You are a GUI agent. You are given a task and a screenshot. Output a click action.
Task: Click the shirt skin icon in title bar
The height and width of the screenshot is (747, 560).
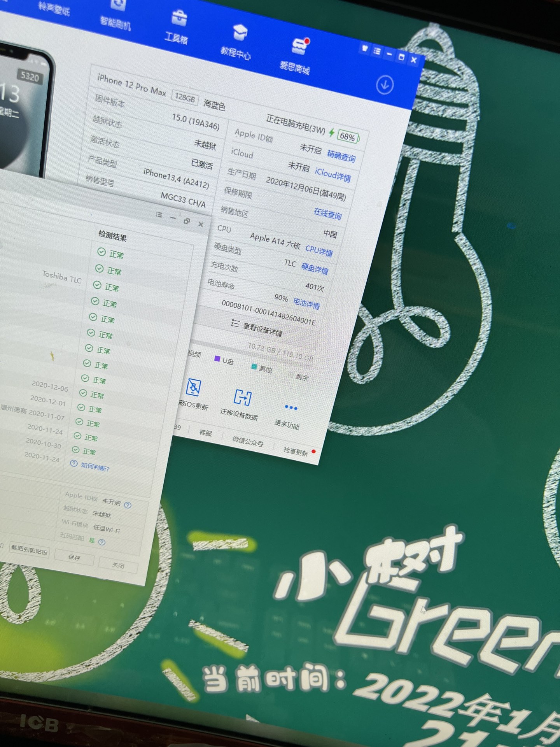365,49
